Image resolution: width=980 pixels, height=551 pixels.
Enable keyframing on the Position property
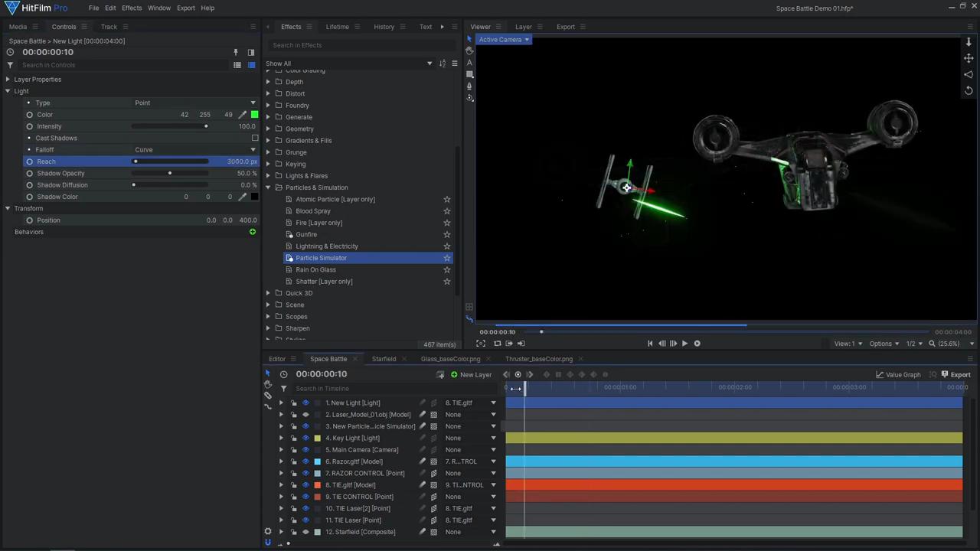pos(30,220)
